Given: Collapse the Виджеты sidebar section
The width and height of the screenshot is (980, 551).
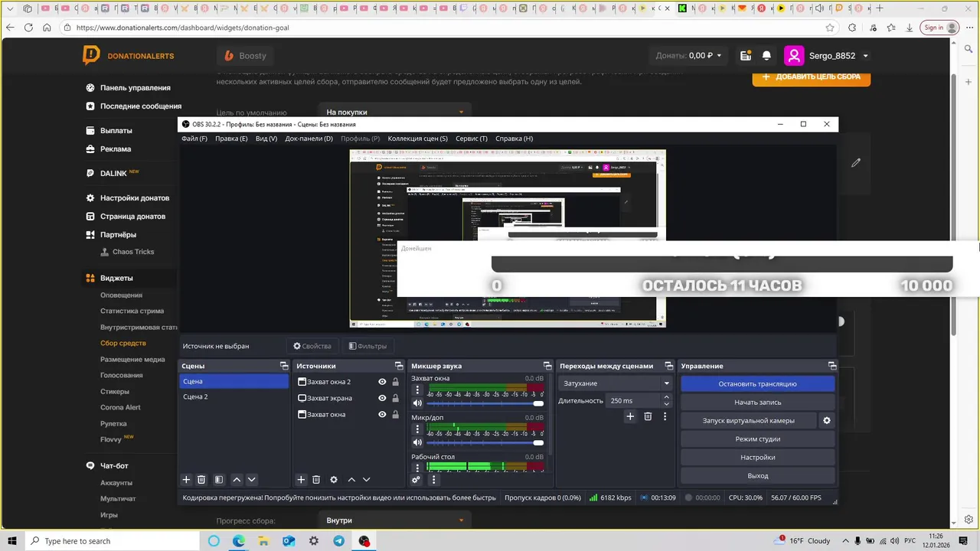Looking at the screenshot, I should pos(116,278).
